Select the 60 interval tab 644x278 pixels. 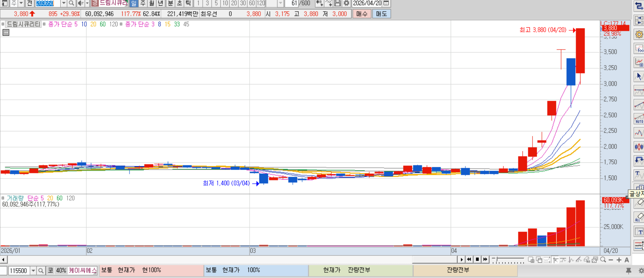point(252,3)
